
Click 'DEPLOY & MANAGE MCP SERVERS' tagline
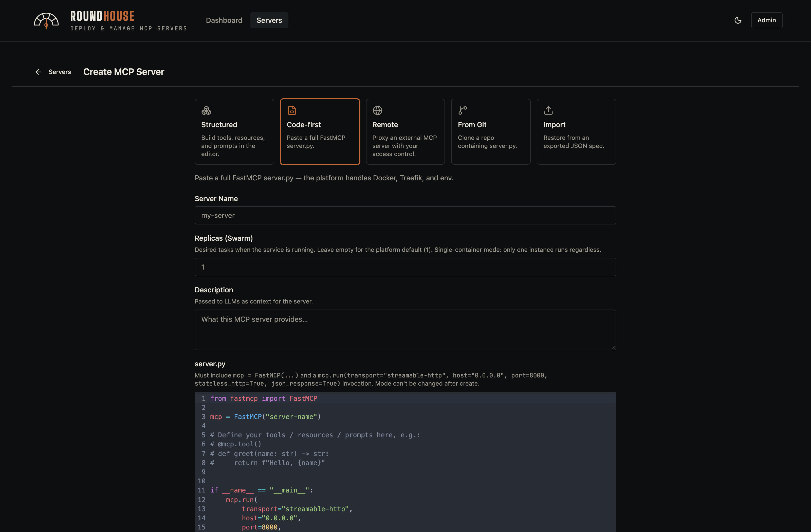point(129,28)
